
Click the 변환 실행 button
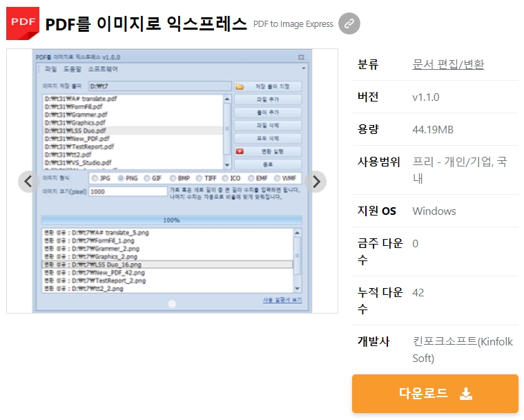[268, 151]
